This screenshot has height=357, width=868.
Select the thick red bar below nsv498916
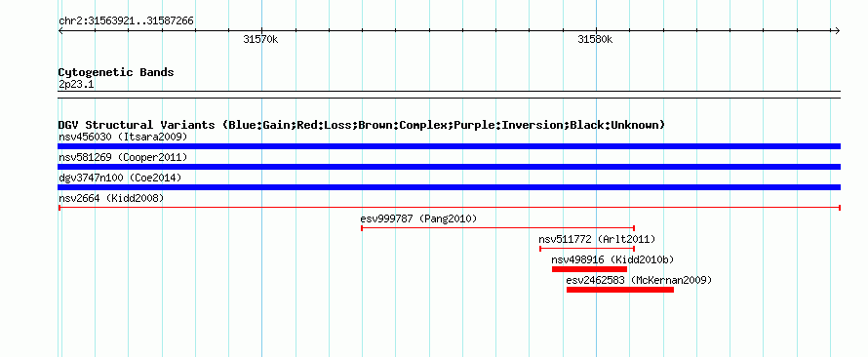(589, 269)
